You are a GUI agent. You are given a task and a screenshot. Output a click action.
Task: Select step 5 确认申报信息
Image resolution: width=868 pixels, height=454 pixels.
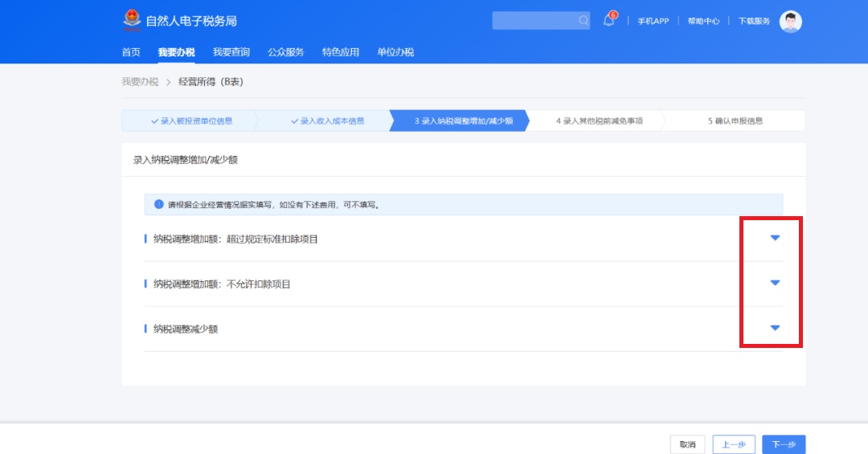(x=735, y=121)
